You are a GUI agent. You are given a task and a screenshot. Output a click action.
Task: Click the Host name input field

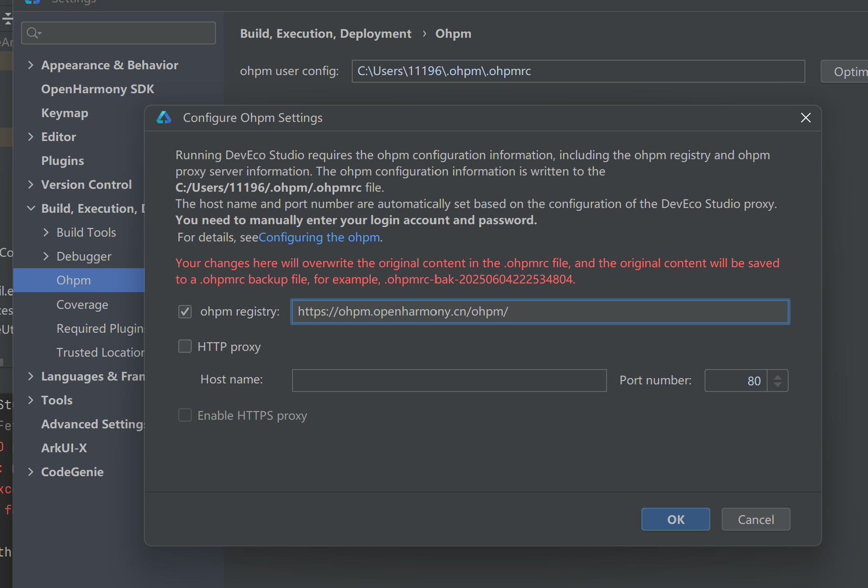point(449,381)
